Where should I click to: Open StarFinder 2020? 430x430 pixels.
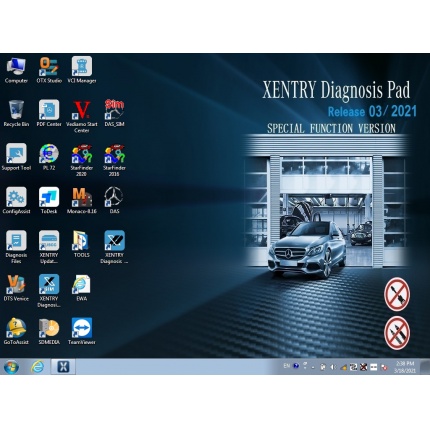(x=82, y=160)
